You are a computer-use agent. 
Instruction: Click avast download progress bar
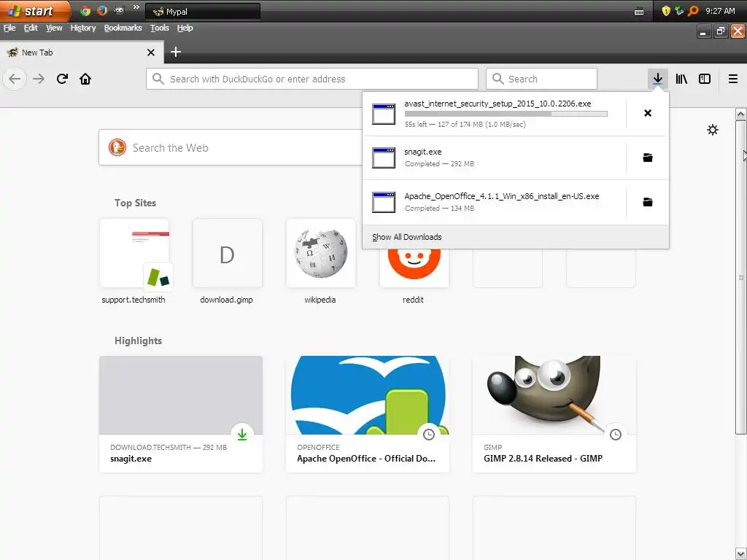pos(506,114)
